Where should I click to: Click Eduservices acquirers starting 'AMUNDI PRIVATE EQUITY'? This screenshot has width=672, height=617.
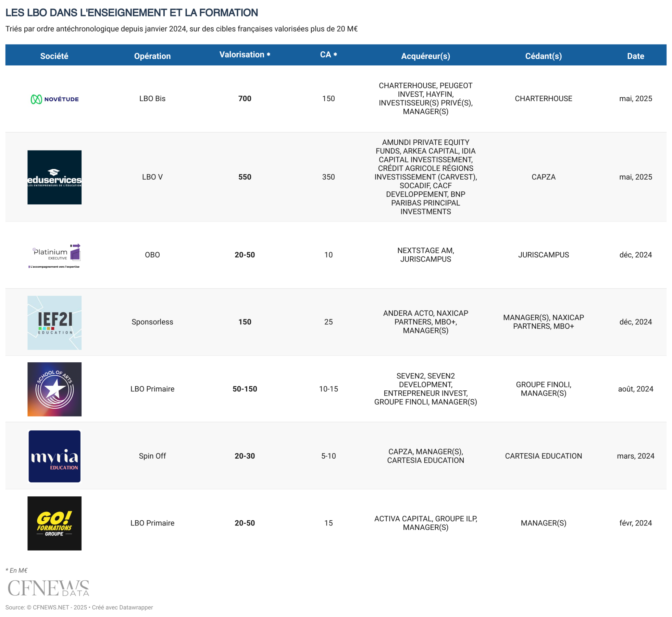click(425, 177)
